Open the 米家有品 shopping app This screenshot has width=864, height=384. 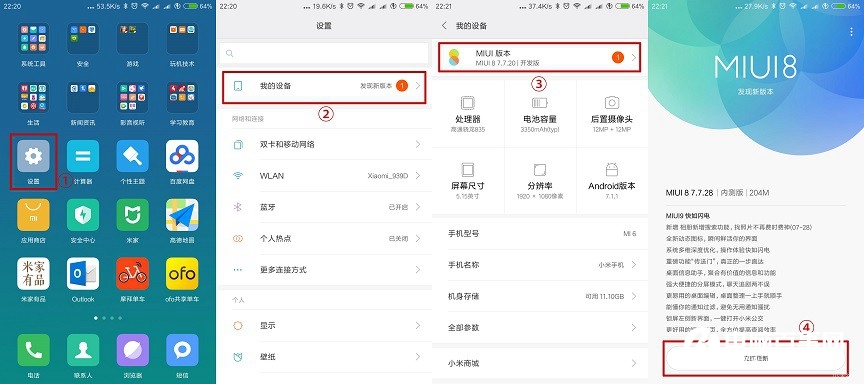[34, 274]
